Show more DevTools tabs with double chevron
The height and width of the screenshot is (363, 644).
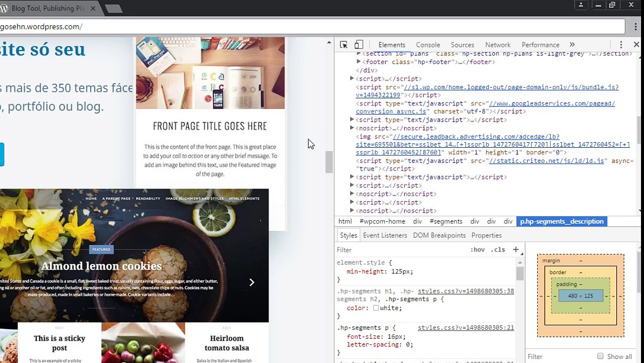572,45
